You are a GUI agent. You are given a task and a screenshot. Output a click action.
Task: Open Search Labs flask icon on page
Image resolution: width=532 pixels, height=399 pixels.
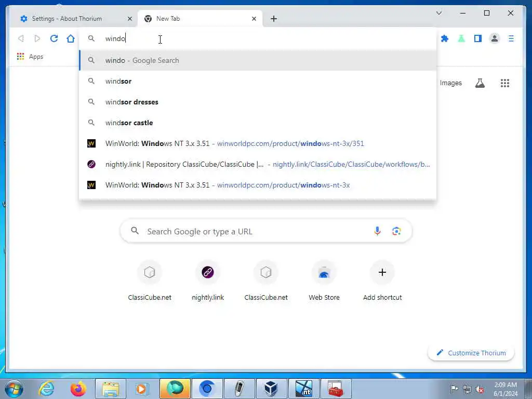tap(480, 83)
